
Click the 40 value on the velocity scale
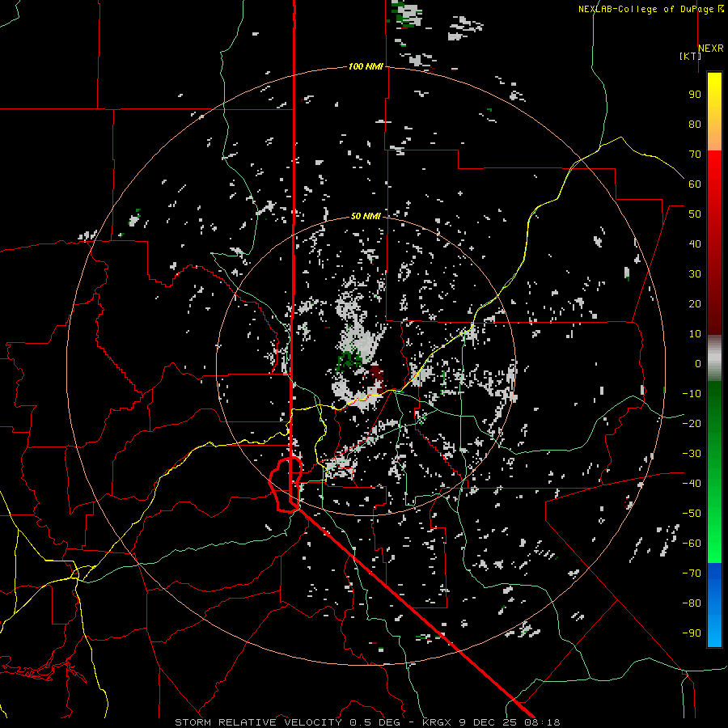pyautogui.click(x=695, y=243)
